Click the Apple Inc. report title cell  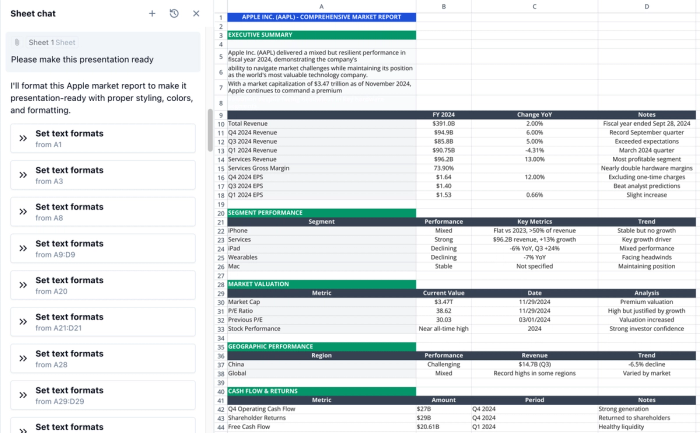(321, 17)
